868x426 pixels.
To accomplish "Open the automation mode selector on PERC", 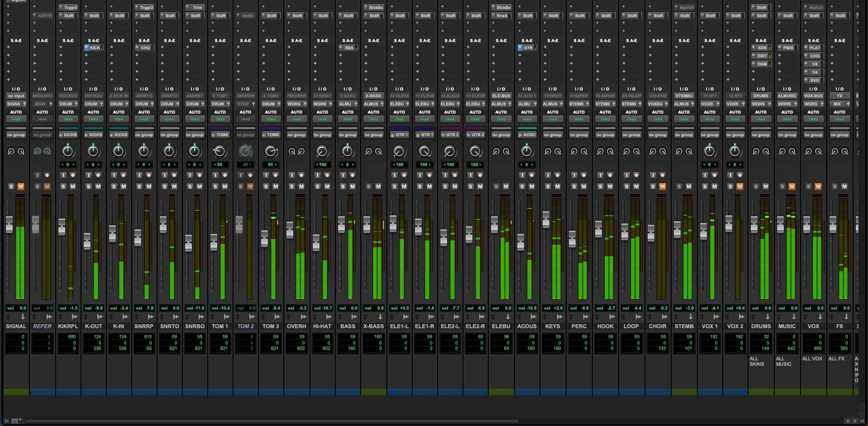I will (x=579, y=119).
